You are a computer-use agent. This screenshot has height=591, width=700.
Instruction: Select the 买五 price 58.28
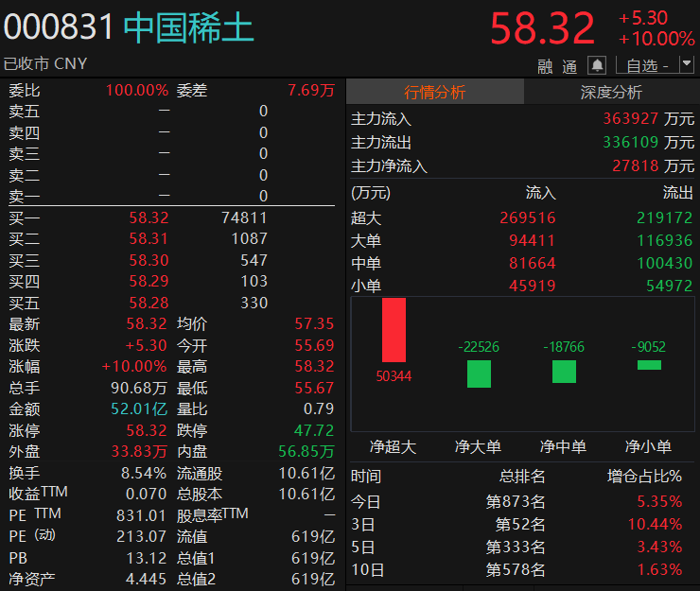coord(149,303)
